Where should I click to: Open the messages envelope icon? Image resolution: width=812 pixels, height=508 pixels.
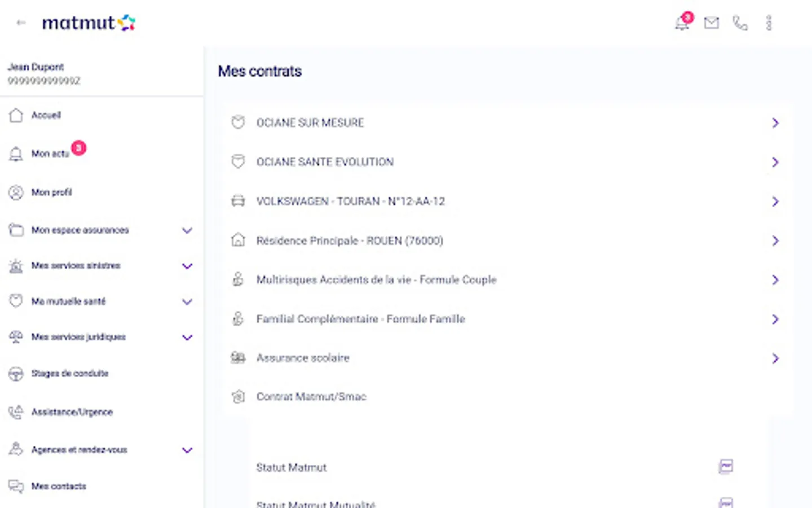click(x=712, y=23)
